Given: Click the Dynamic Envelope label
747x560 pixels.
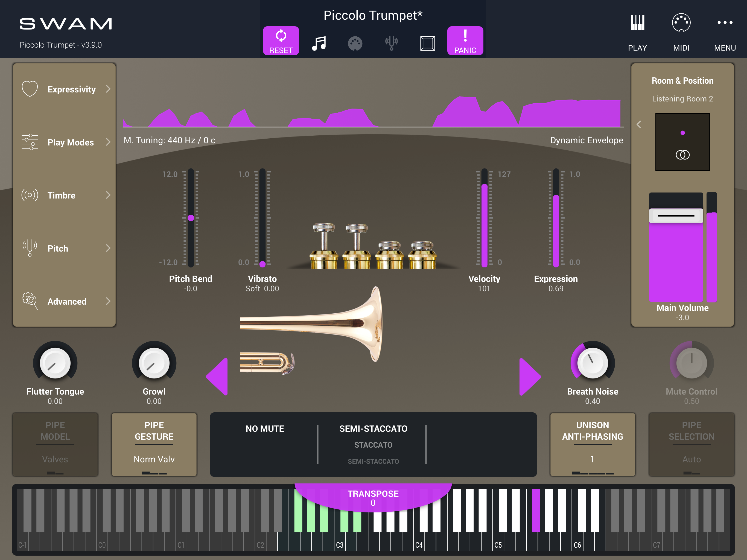Looking at the screenshot, I should tap(586, 140).
